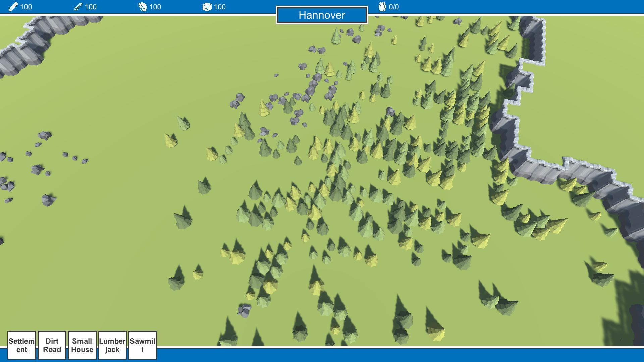Click the stone block count value

[220, 7]
